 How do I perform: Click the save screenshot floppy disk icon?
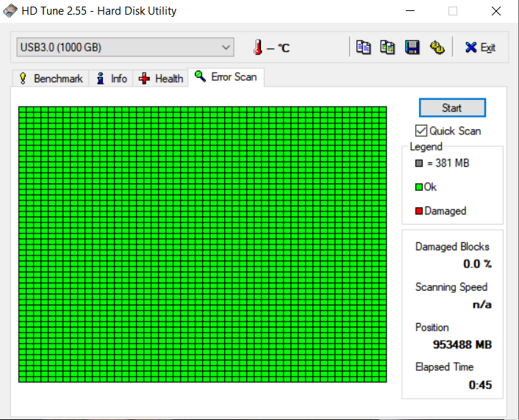(412, 47)
